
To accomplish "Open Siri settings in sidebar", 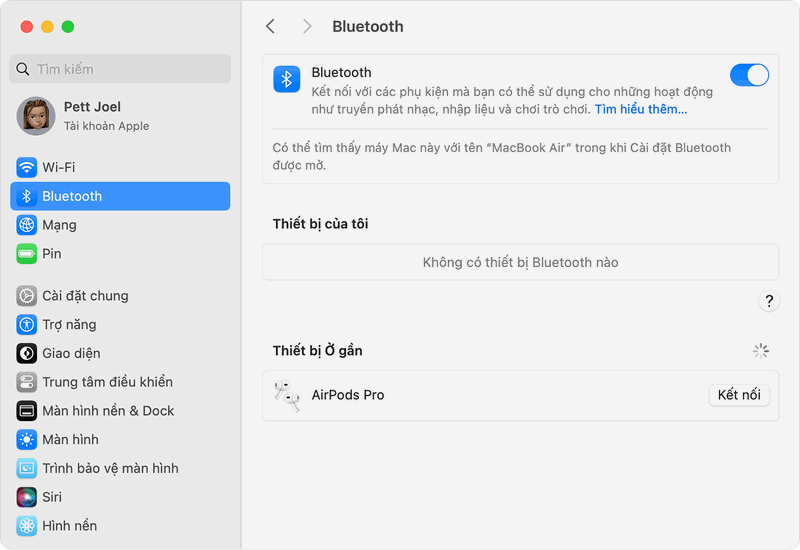I will (x=120, y=497).
